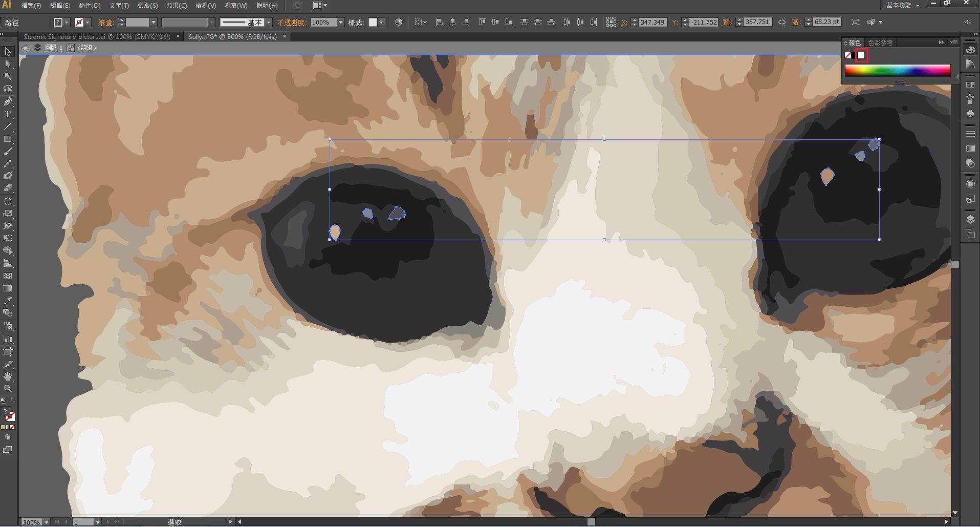Select the Pencil tool
This screenshot has height=527, width=980.
pyautogui.click(x=8, y=164)
